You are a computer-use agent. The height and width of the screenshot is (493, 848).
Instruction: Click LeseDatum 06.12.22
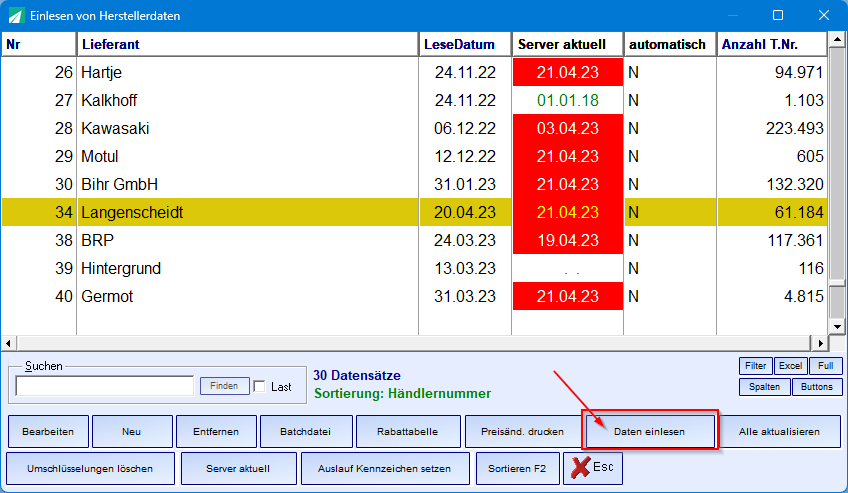[465, 129]
